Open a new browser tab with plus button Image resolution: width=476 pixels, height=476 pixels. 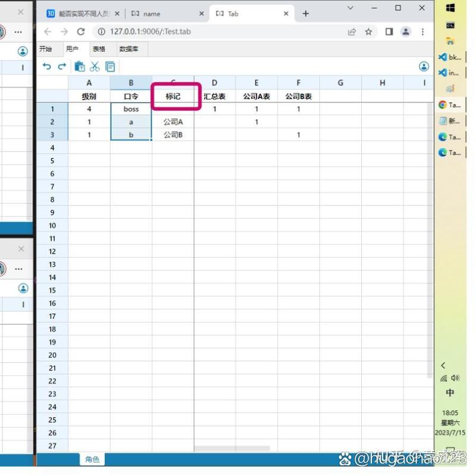(306, 12)
